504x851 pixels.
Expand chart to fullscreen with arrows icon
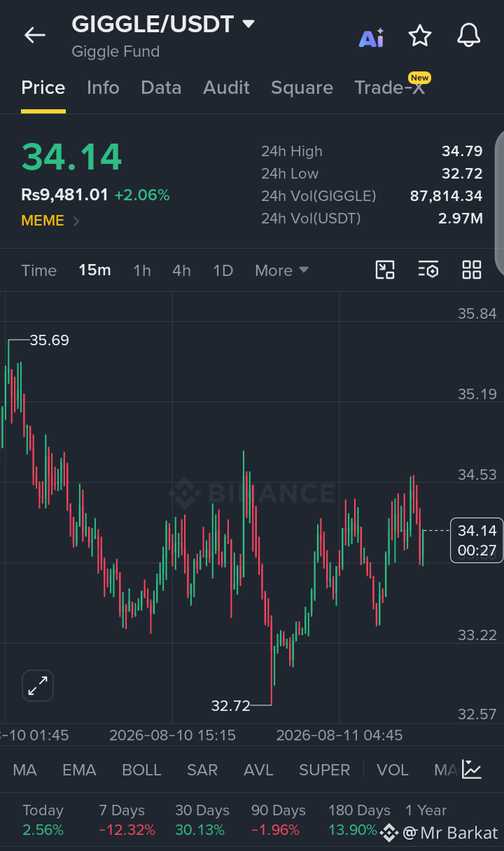click(38, 686)
